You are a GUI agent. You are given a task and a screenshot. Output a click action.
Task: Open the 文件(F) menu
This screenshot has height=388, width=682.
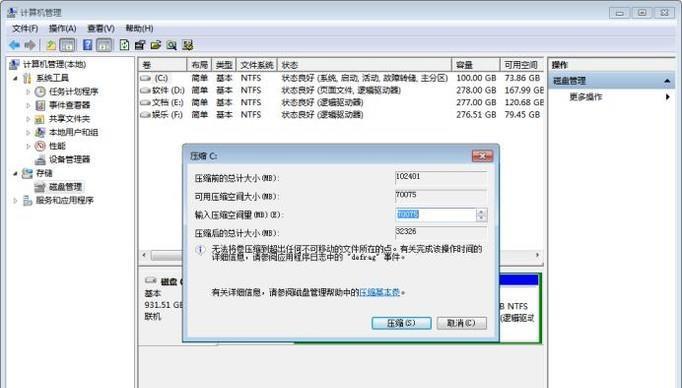[x=25, y=29]
